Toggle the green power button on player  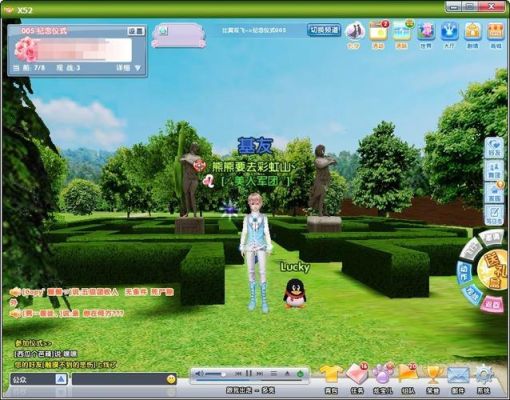[300, 374]
